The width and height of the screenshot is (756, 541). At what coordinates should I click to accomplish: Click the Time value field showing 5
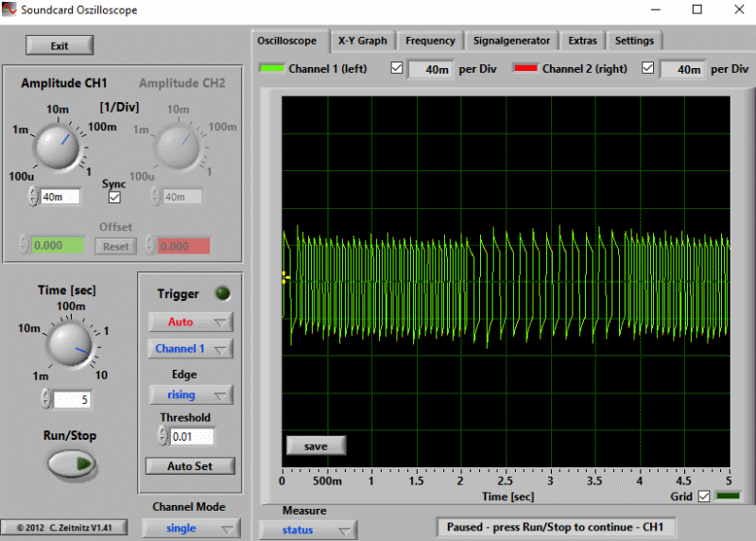click(72, 399)
